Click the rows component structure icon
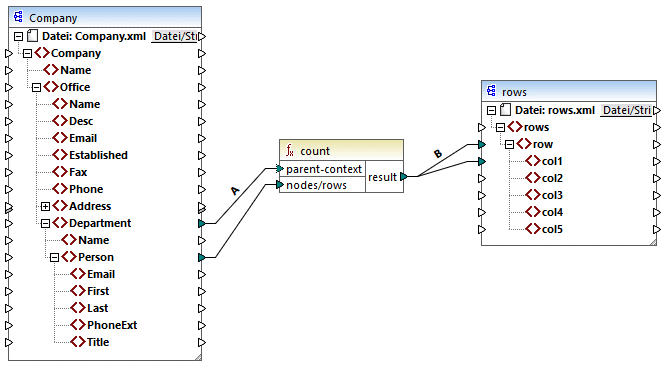664x365 pixels. pyautogui.click(x=491, y=91)
